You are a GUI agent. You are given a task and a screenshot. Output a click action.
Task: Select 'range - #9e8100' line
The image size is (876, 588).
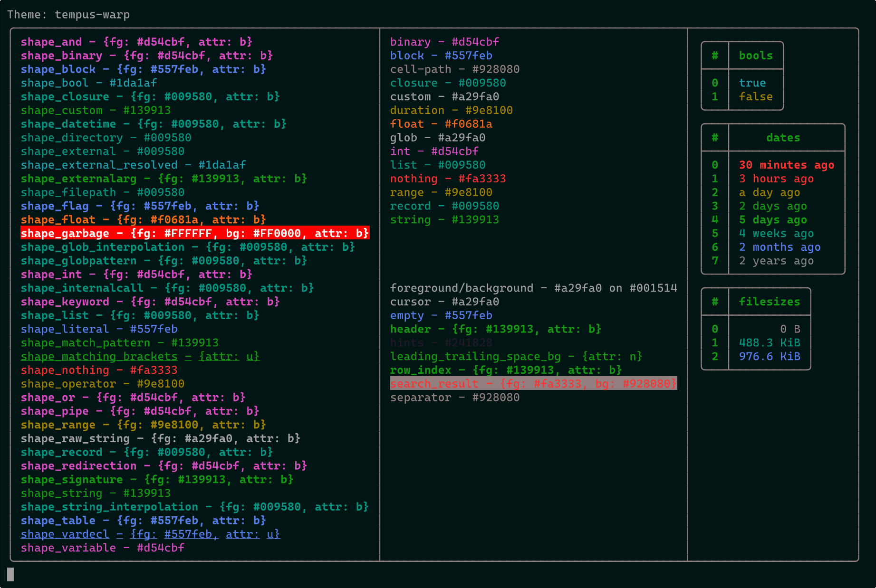[x=441, y=192]
